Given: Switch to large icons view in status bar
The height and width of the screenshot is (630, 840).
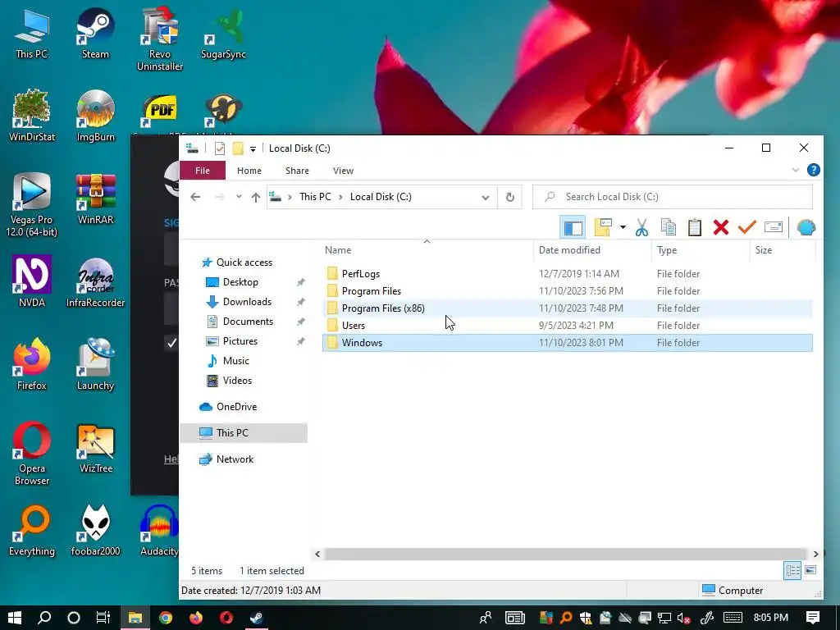Looking at the screenshot, I should pyautogui.click(x=810, y=571).
